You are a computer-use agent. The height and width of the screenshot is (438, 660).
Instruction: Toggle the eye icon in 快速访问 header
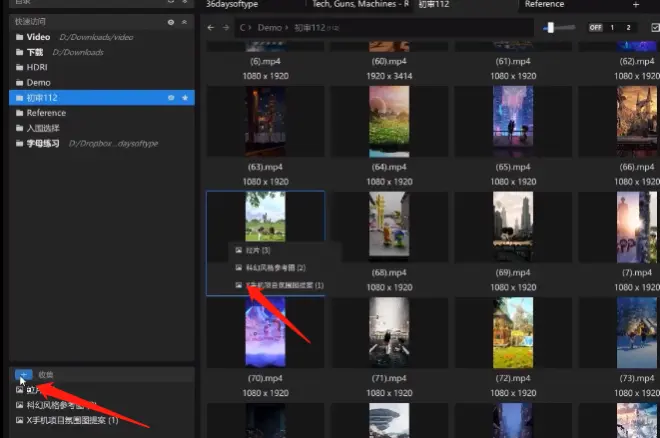(171, 22)
